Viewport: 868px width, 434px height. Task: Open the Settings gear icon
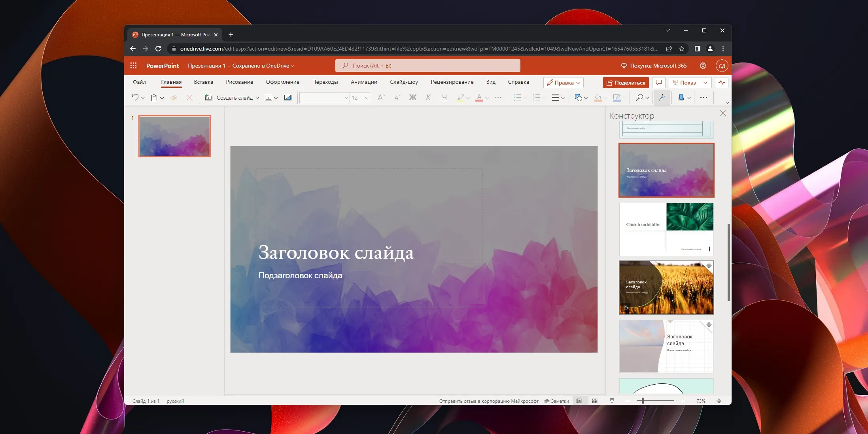pyautogui.click(x=703, y=66)
